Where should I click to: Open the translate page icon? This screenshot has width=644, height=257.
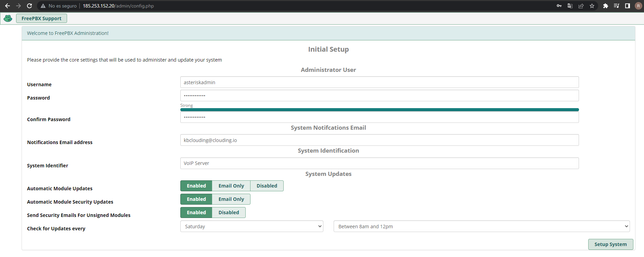click(x=570, y=6)
